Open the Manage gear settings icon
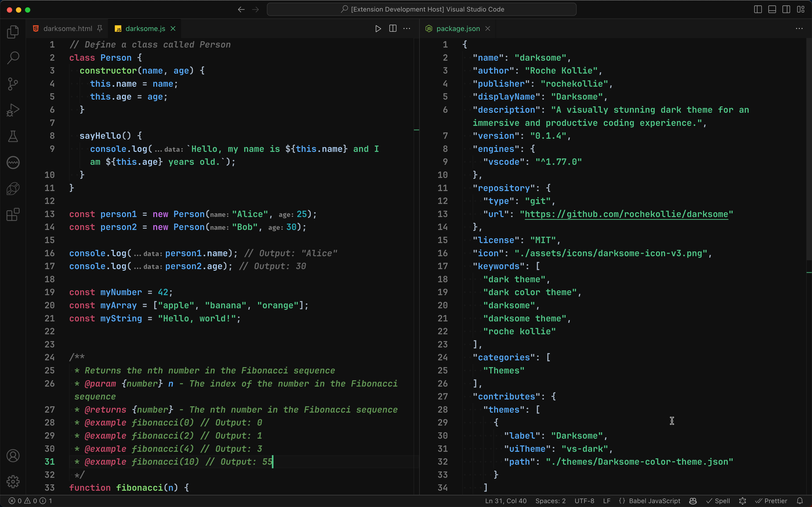 pos(13,481)
